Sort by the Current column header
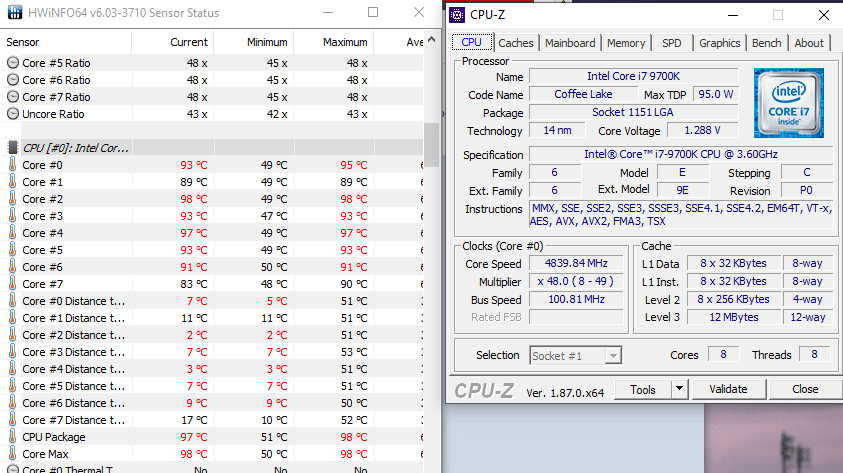This screenshot has height=473, width=843. pos(173,42)
